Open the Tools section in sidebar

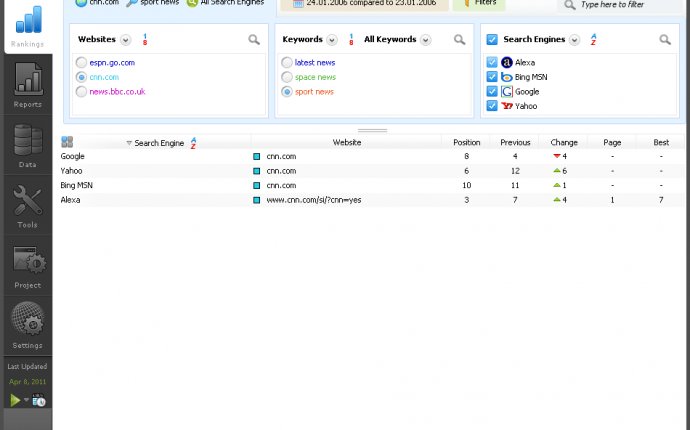point(27,204)
